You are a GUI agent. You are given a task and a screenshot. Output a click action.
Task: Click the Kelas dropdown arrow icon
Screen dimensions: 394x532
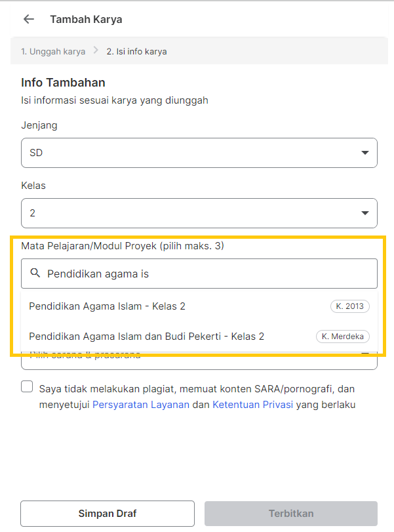click(366, 213)
